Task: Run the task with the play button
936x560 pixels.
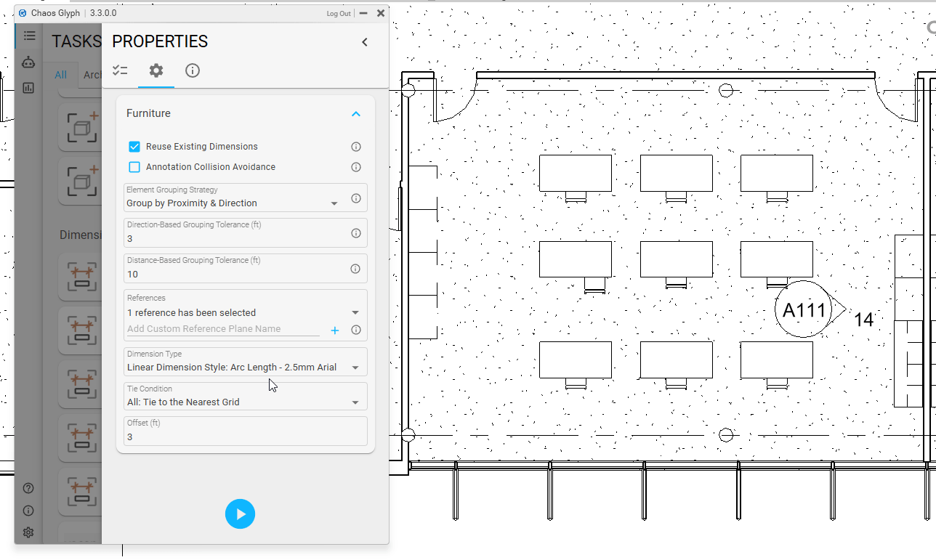Action: click(x=241, y=514)
